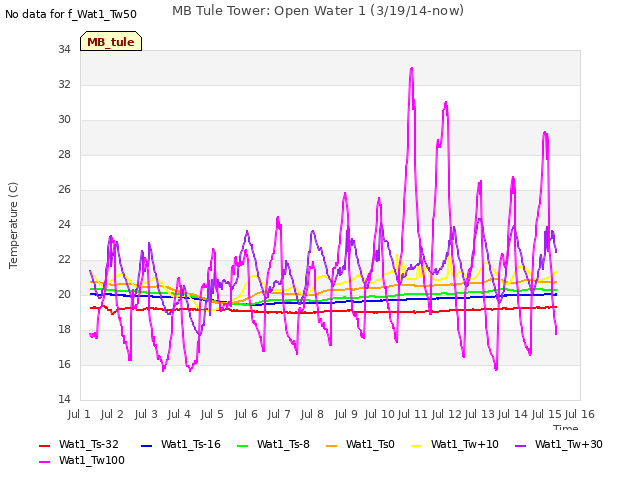Click the Jul 6 x-axis tick label
Screen dimensions: 640x480
(246, 414)
